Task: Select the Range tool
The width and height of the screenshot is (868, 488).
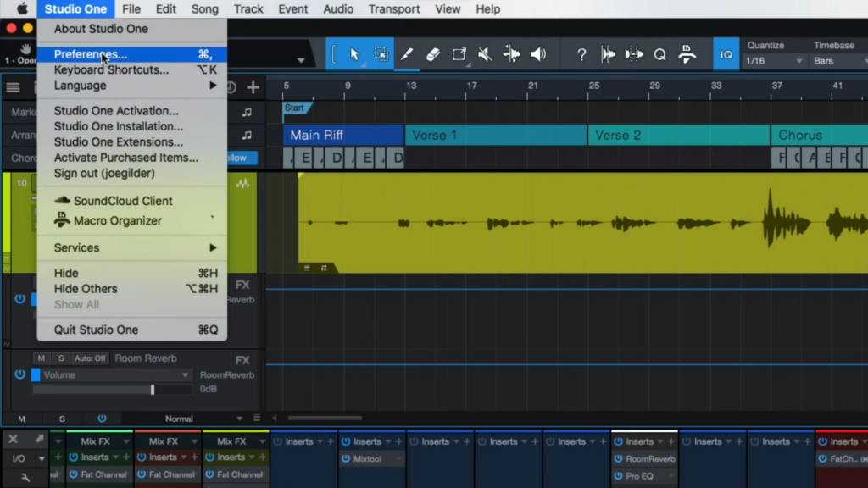Action: [x=381, y=54]
